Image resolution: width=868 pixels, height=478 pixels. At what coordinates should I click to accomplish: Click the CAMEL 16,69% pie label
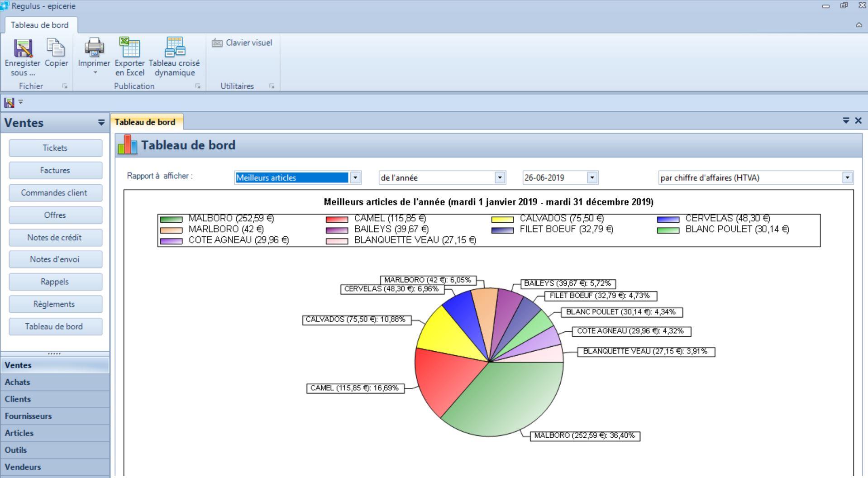355,388
